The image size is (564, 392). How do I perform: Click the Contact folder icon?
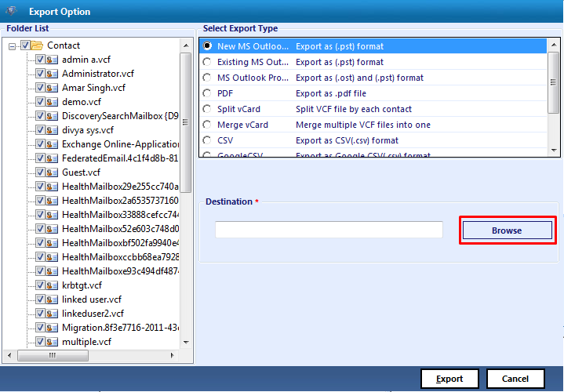click(37, 45)
